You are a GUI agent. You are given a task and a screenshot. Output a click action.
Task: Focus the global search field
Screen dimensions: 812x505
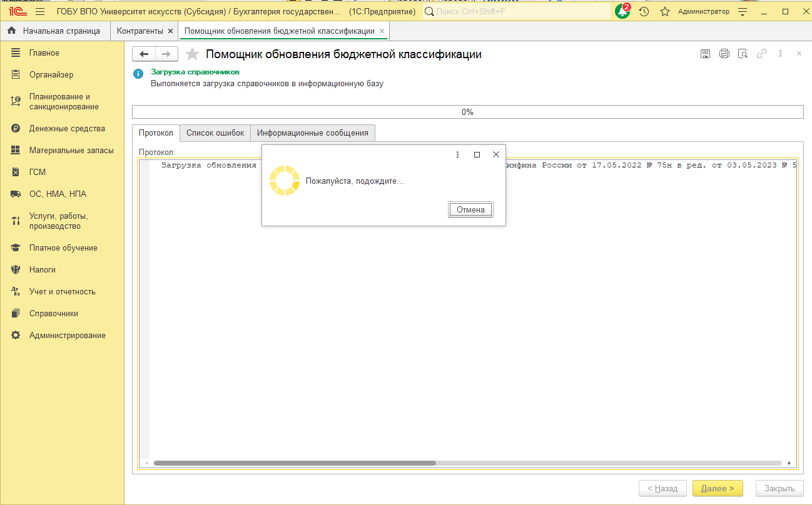point(517,12)
